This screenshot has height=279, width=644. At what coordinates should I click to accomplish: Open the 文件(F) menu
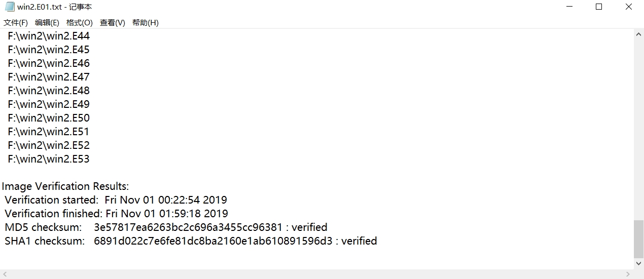coord(16,23)
